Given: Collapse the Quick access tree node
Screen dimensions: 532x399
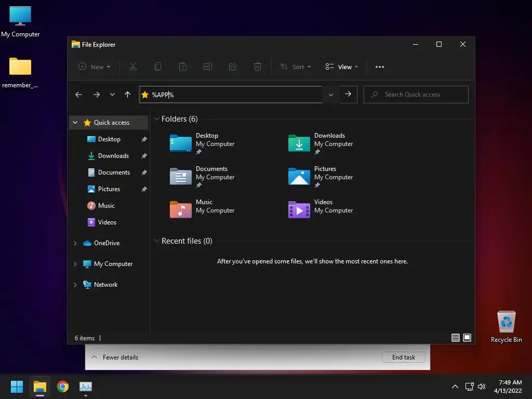Looking at the screenshot, I should pyautogui.click(x=75, y=123).
